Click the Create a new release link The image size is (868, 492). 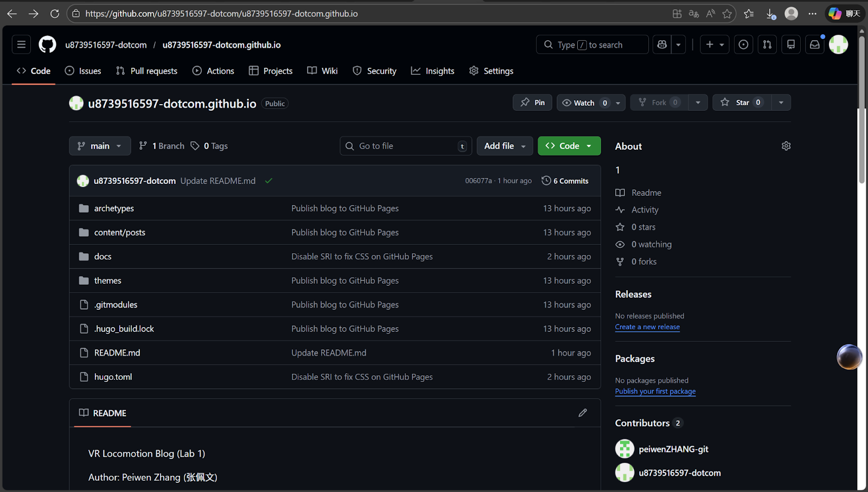(x=647, y=327)
